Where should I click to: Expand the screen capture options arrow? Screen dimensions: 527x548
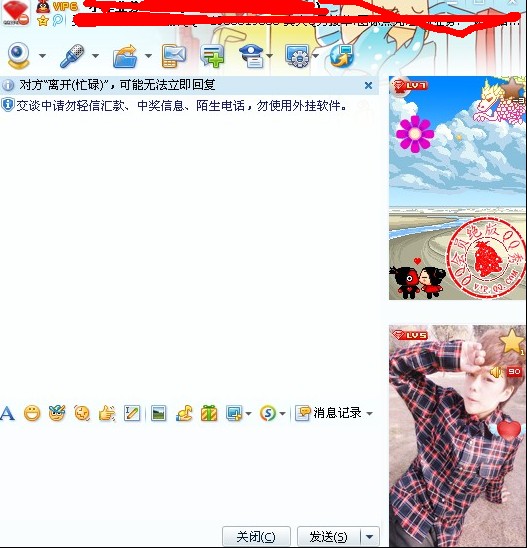pos(248,414)
